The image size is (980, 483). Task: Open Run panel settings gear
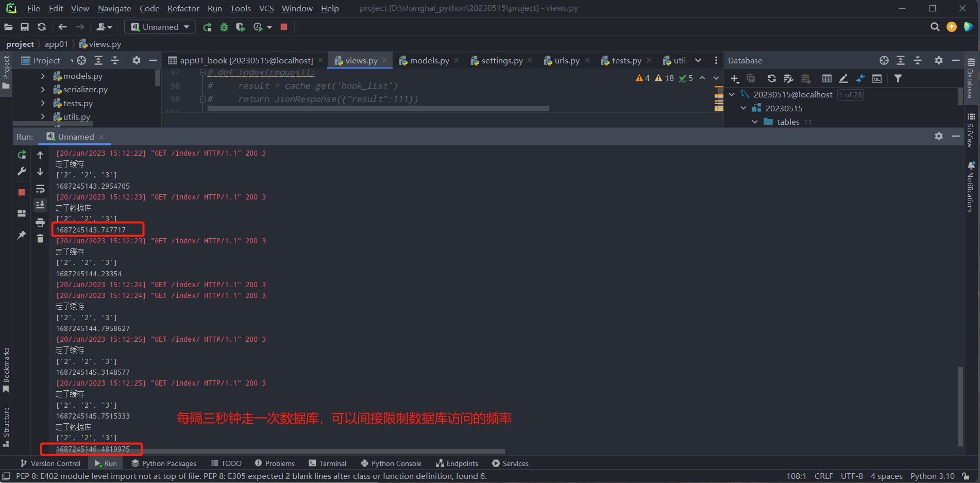pos(939,136)
